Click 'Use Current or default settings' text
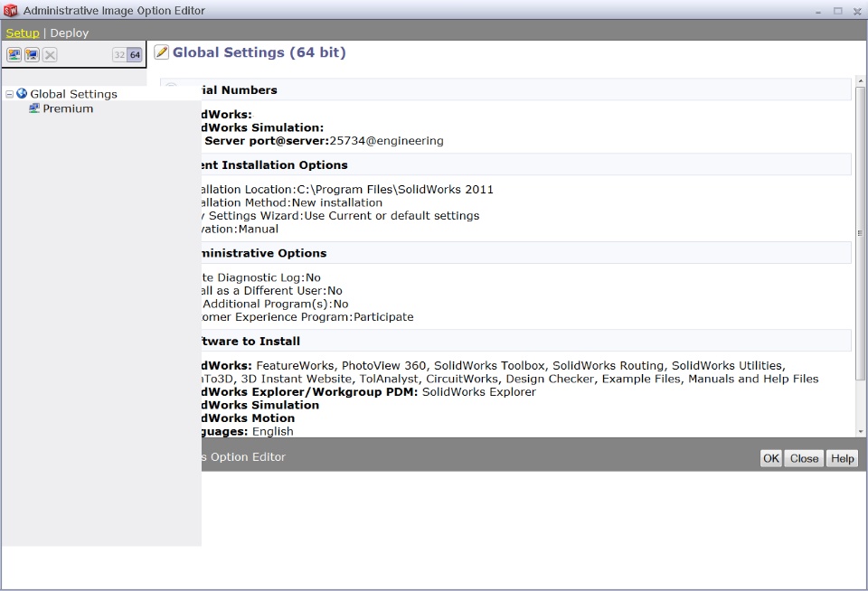 point(392,216)
